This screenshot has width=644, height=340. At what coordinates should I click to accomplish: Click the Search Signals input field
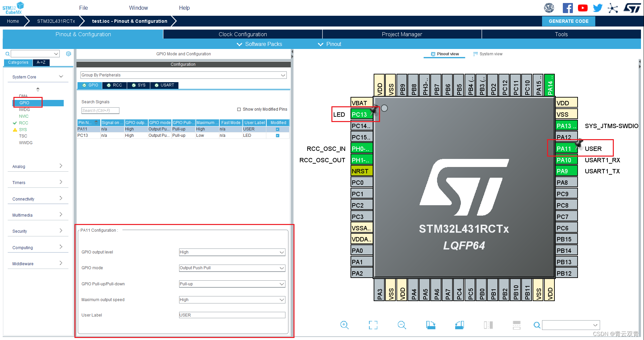tap(100, 111)
